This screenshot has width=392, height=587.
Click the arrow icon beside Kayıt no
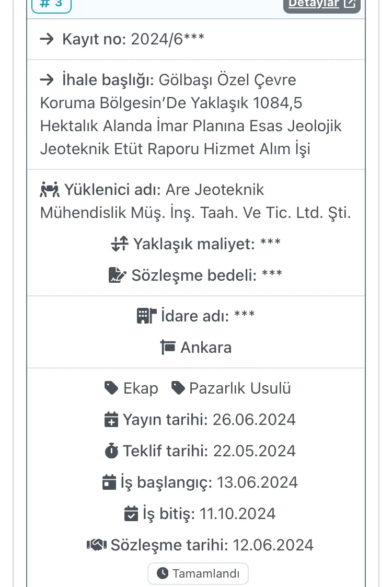coord(47,39)
